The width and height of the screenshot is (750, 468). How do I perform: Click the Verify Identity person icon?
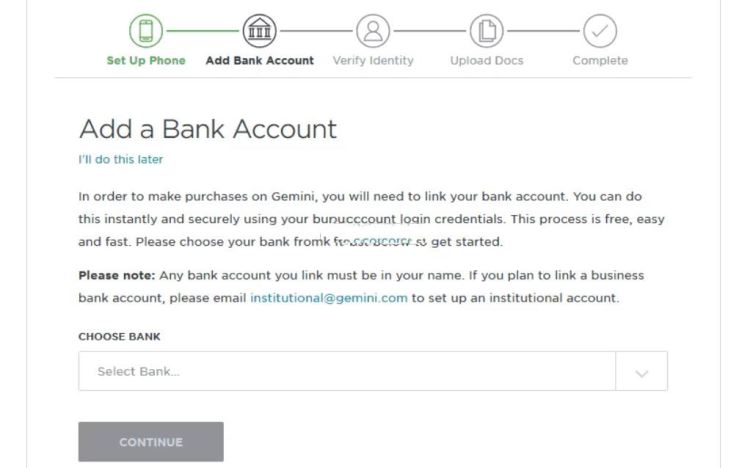(373, 31)
